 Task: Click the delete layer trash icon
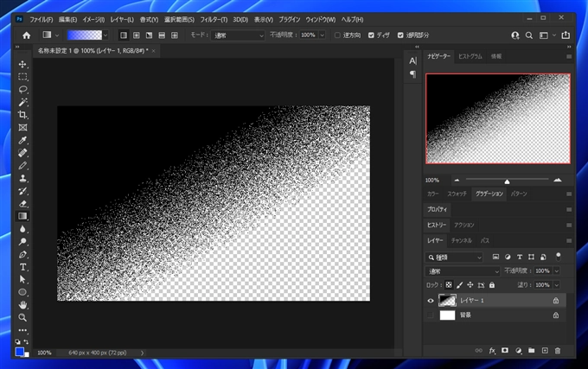click(x=558, y=351)
